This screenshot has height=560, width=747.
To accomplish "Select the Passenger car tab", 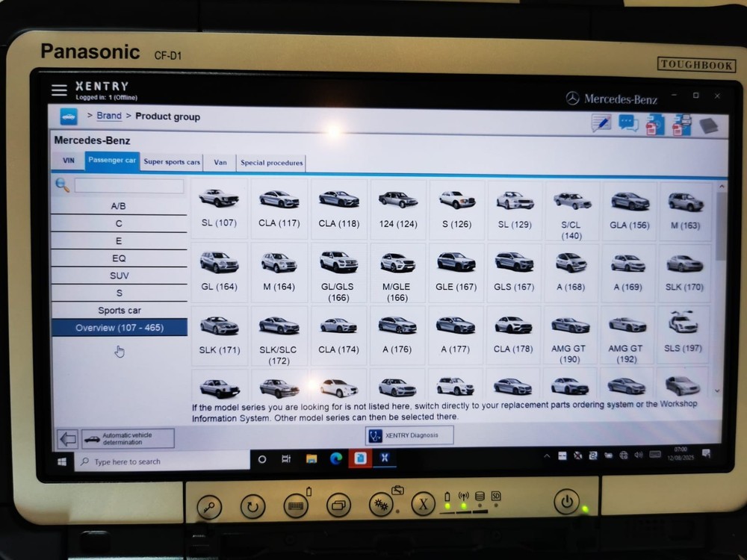I will coord(112,160).
